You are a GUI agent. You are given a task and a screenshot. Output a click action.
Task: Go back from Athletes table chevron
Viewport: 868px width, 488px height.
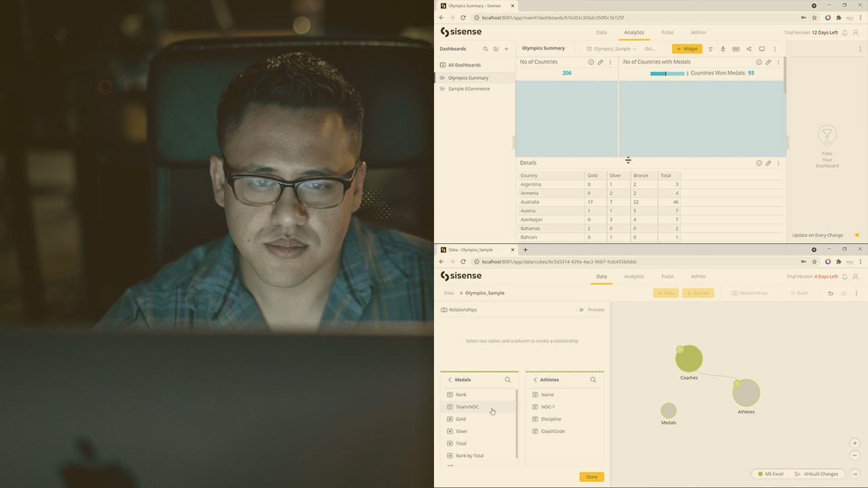(x=535, y=380)
